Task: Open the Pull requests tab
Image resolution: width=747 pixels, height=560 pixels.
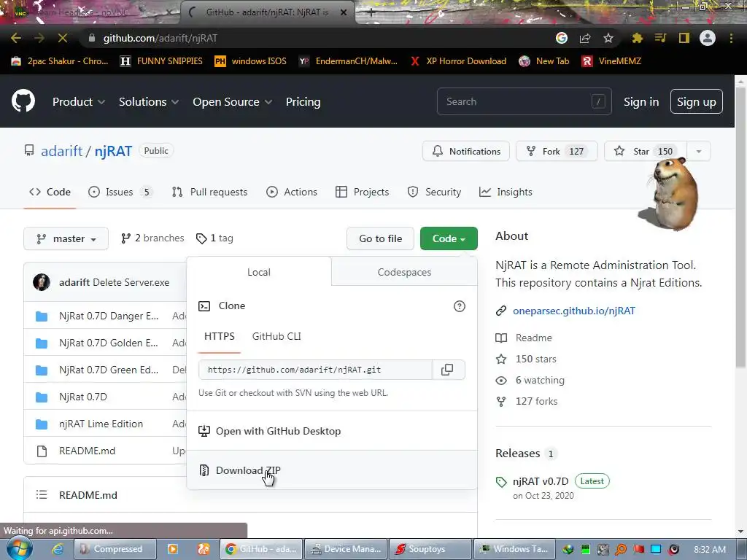Action: 209,192
